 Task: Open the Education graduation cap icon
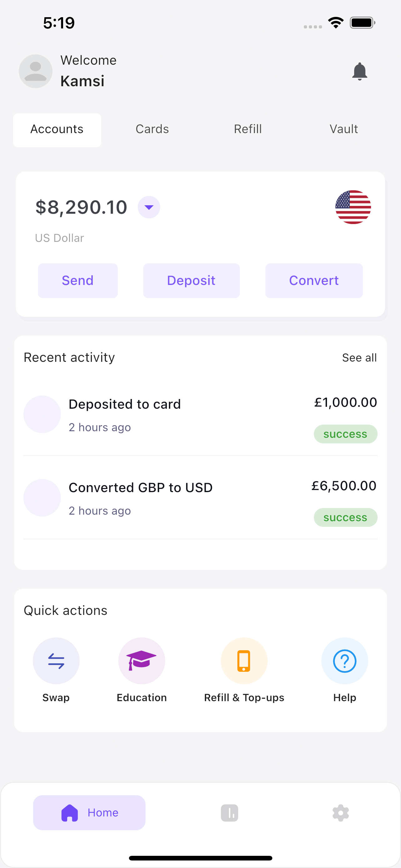click(x=142, y=661)
